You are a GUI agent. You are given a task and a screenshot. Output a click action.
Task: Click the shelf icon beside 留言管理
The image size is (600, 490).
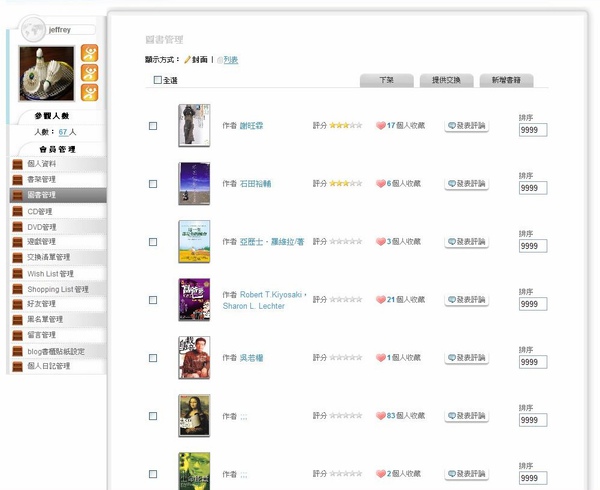click(x=18, y=335)
